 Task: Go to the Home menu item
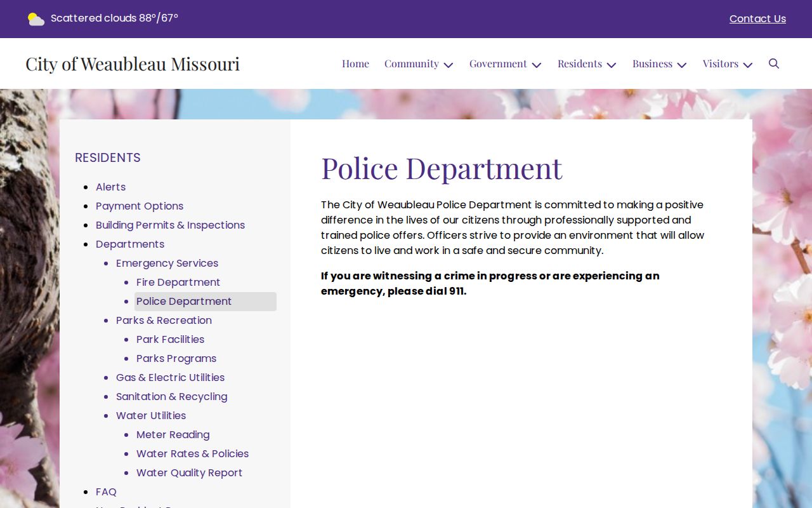355,63
